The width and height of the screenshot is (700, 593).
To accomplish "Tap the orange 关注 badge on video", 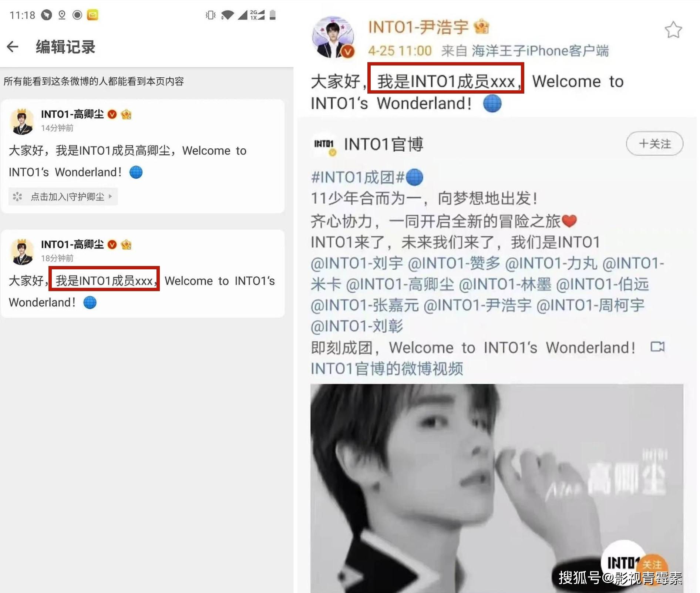I will pos(653,565).
